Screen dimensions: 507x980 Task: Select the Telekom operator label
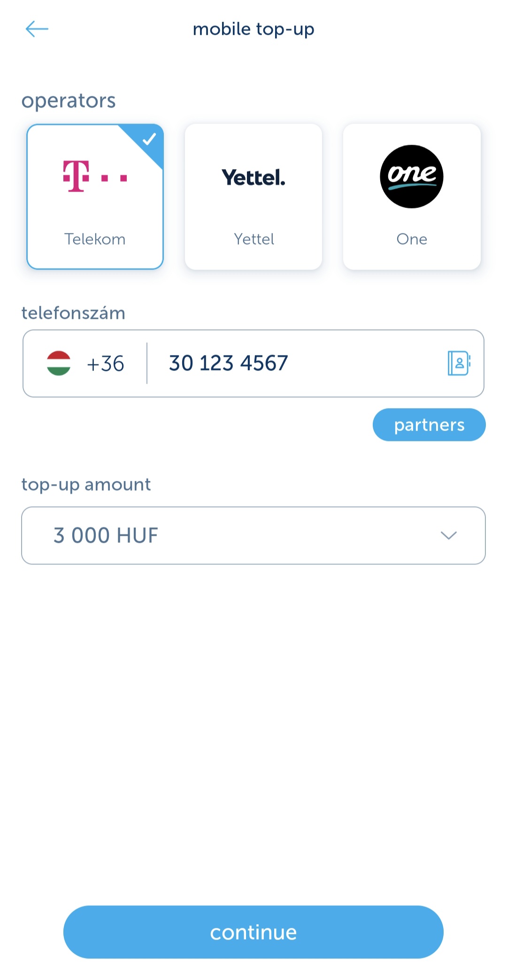[x=95, y=239]
